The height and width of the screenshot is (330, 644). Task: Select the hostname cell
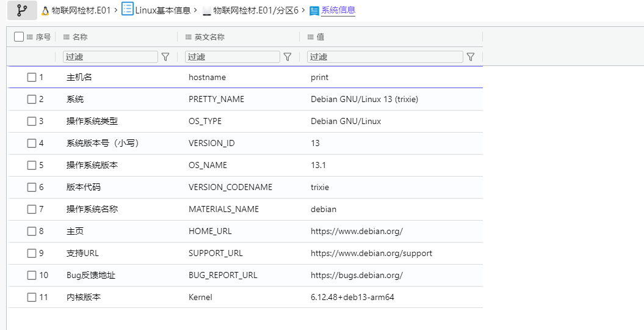click(x=207, y=77)
